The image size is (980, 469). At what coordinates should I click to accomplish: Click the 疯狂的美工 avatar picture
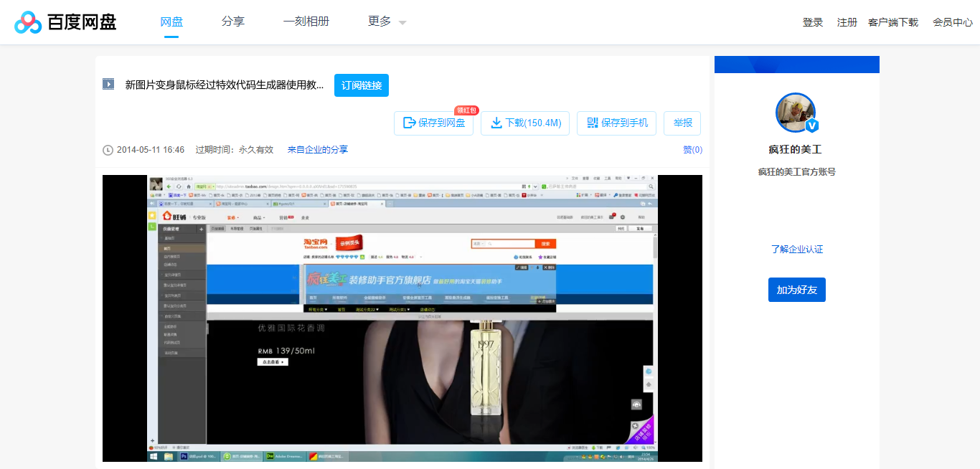796,113
